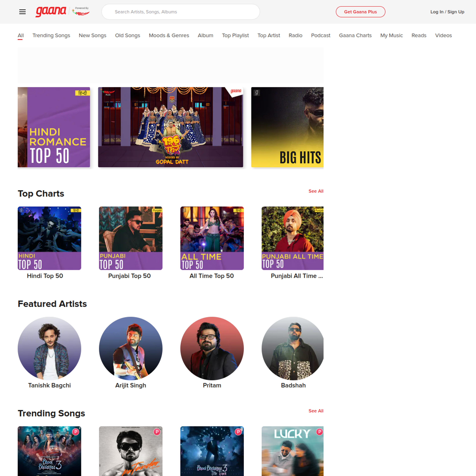
Task: Open Hindi Top 50 chart cover
Action: [49, 238]
